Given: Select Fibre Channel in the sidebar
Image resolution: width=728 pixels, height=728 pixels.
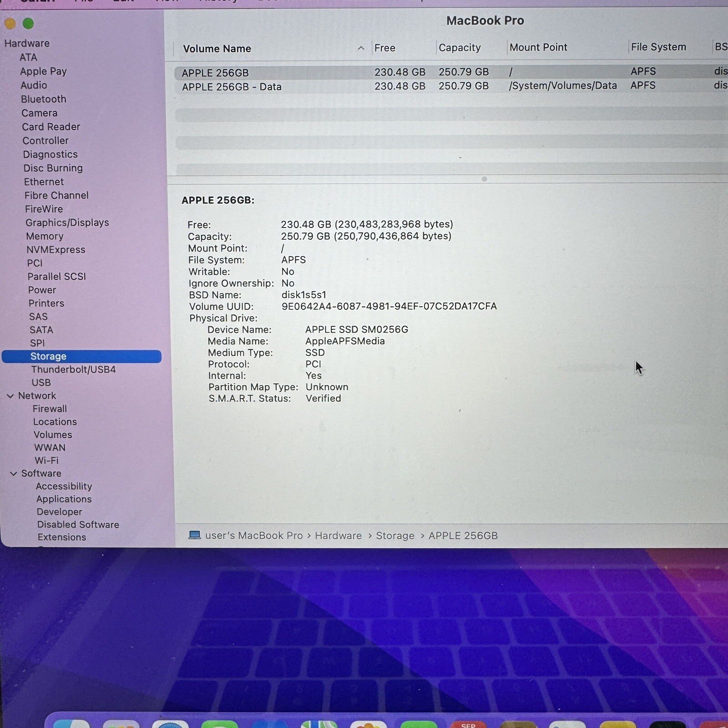Looking at the screenshot, I should [x=56, y=195].
